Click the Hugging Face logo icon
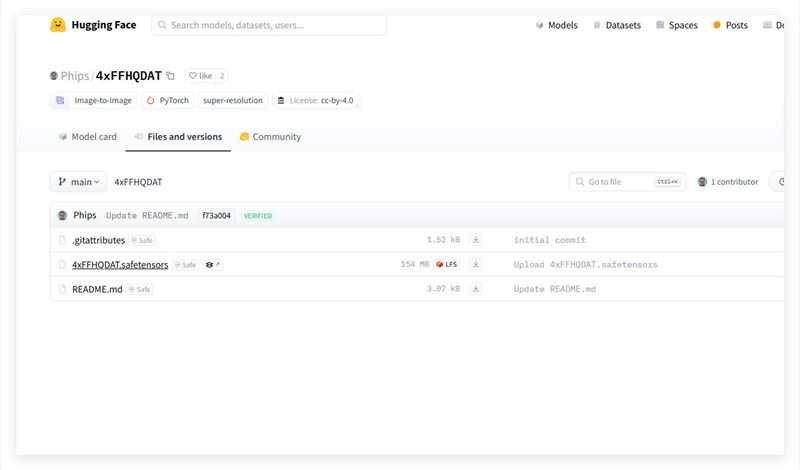Viewport: 800px width, 470px height. 58,24
